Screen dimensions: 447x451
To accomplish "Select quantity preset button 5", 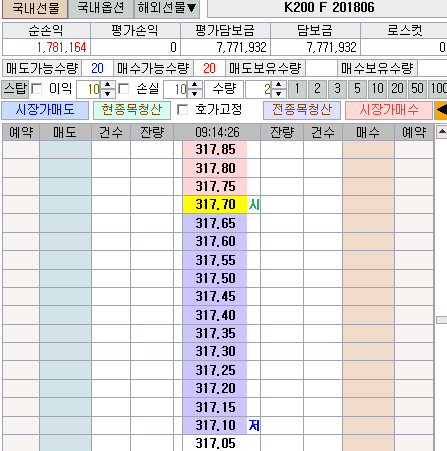I will (357, 89).
